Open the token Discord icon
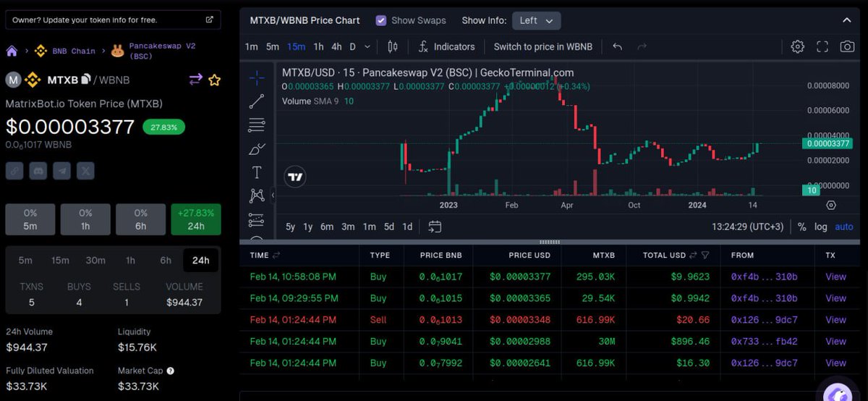 point(38,171)
